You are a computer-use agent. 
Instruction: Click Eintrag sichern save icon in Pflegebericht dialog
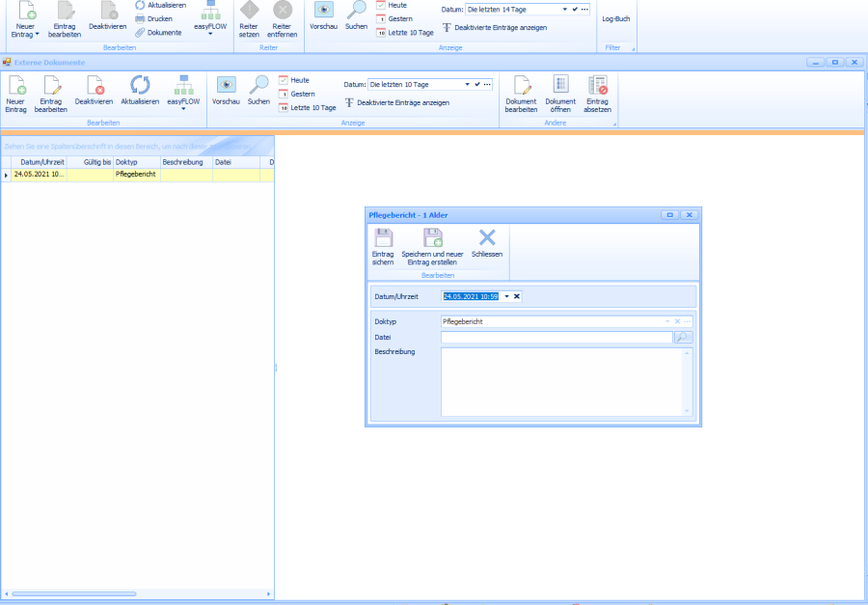point(383,240)
